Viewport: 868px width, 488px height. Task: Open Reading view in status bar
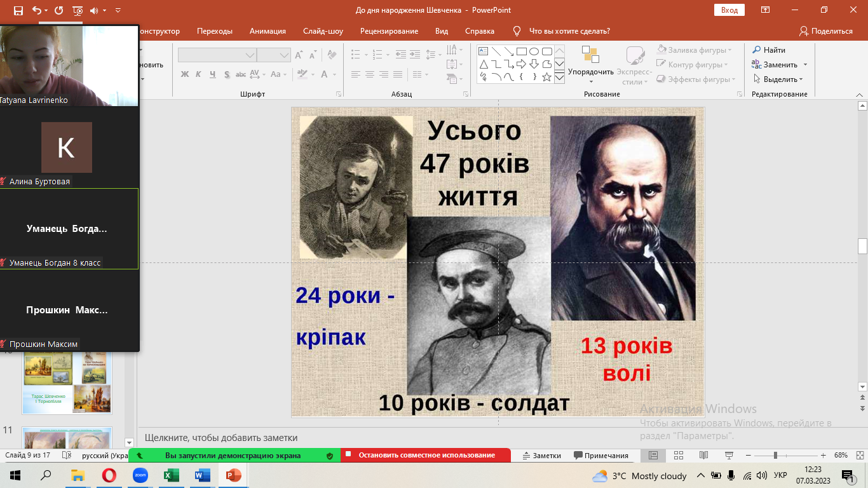coord(703,456)
